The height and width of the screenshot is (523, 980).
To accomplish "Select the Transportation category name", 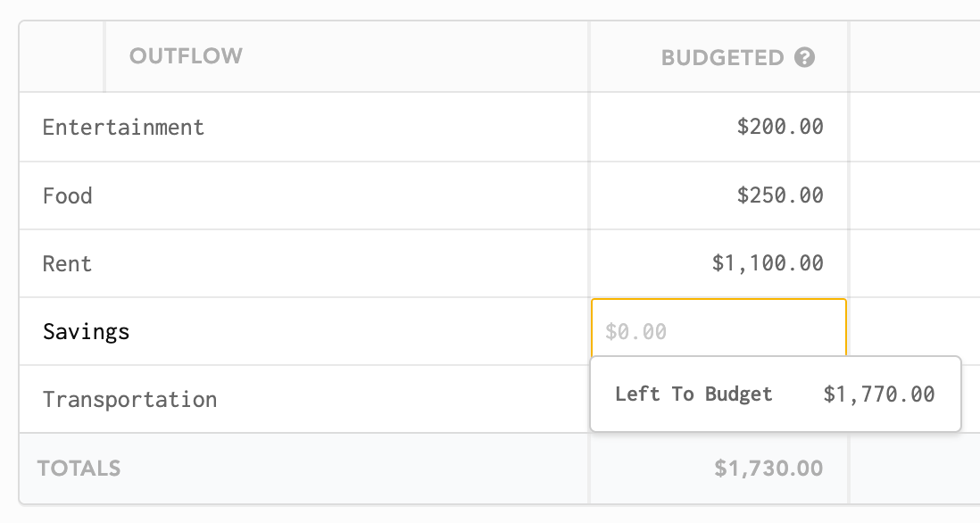I will tap(130, 400).
